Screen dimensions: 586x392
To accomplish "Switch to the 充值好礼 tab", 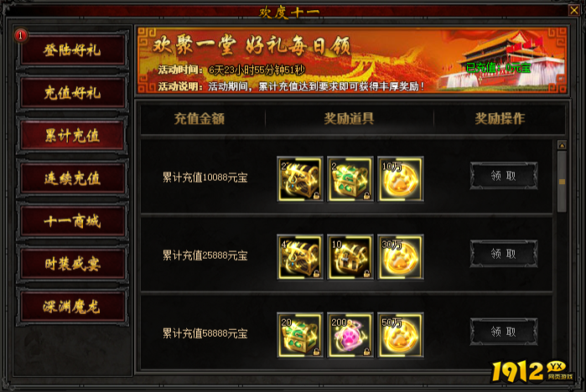I will 72,93.
